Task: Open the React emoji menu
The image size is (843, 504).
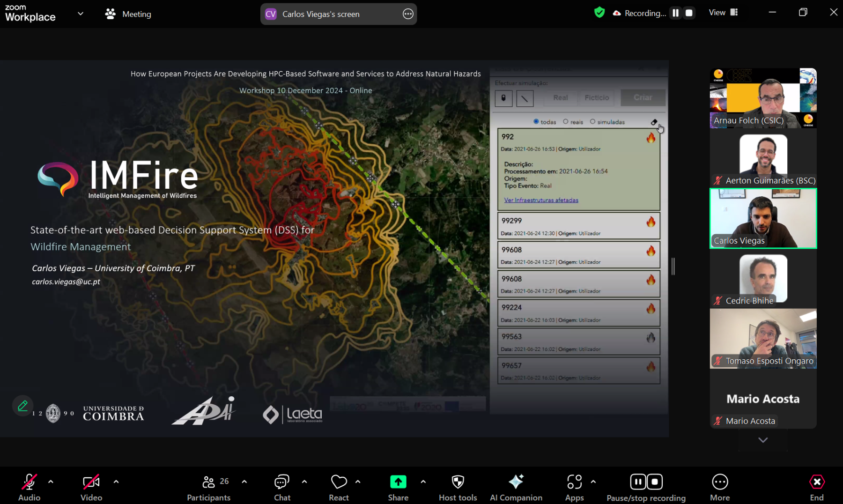Action: pos(339,487)
